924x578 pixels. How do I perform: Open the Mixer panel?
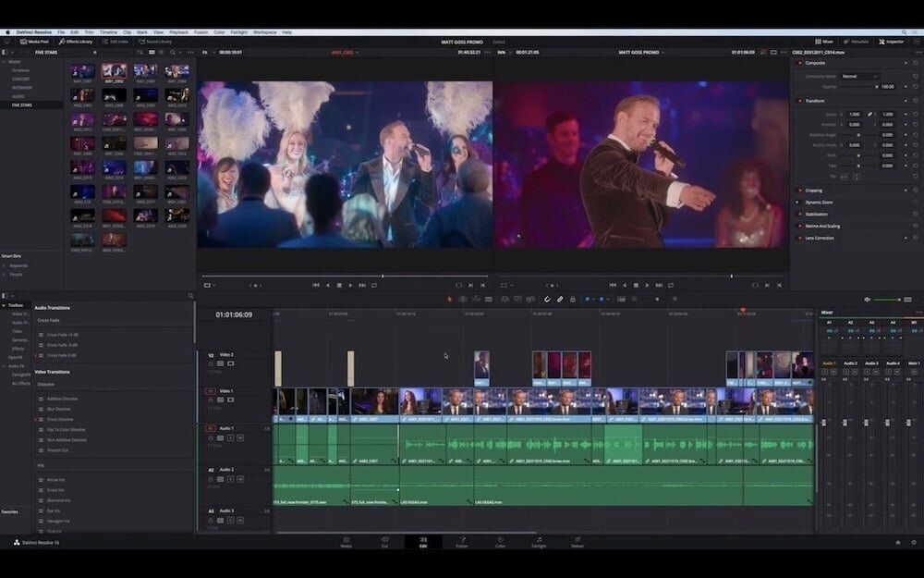824,42
